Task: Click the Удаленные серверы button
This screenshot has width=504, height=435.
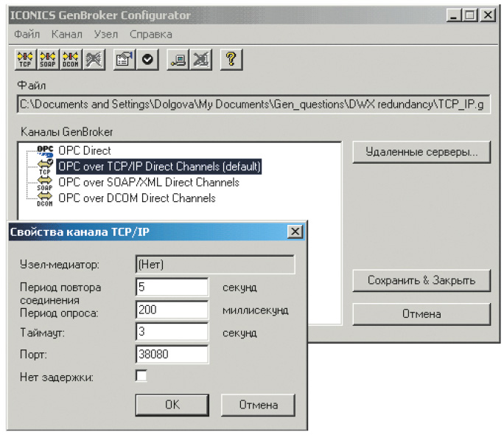Action: point(421,152)
